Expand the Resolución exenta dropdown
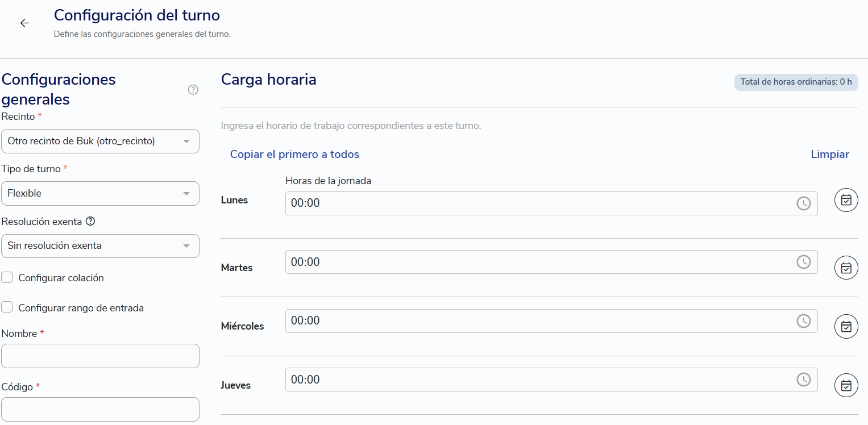 [100, 246]
